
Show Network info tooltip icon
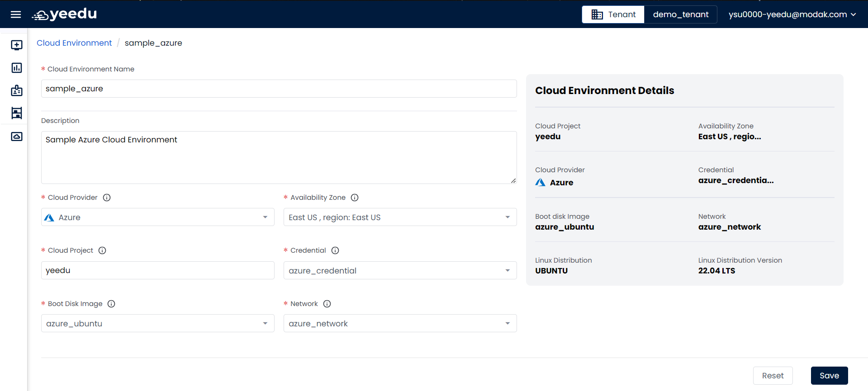(327, 304)
